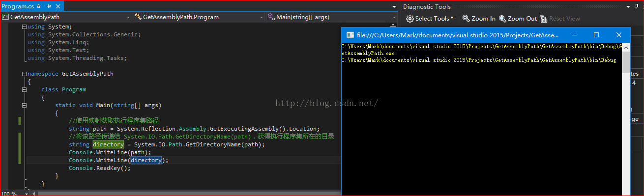This screenshot has height=196, width=644.
Task: Click 'using System.Threading.Tasks;' line
Action: [x=77, y=58]
